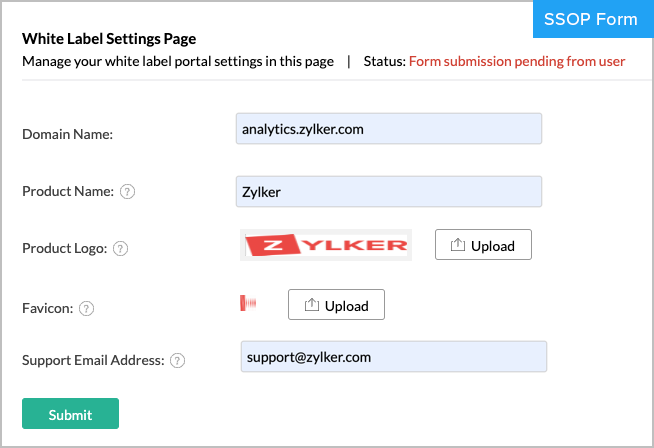Click the Product Name help icon
Viewport: 654px width, 448px height.
click(127, 192)
